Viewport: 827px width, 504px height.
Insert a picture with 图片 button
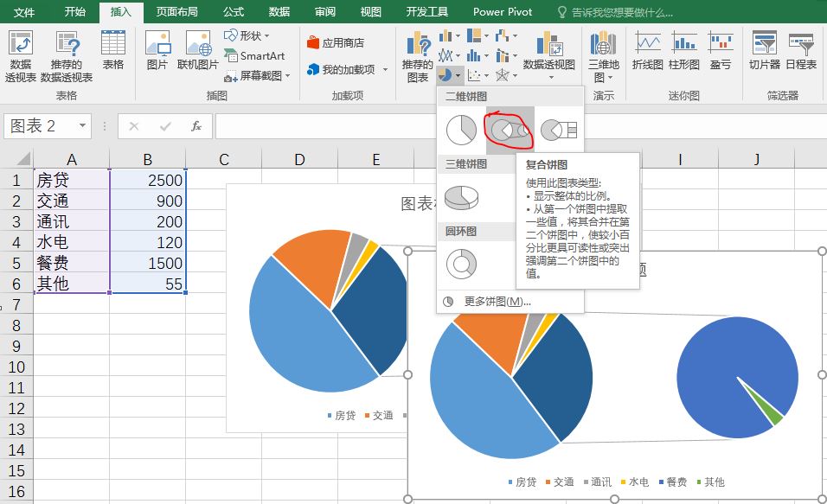click(x=157, y=50)
